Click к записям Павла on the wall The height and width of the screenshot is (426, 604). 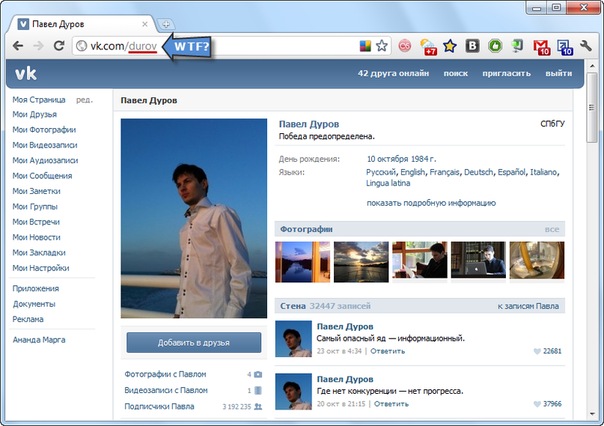tap(528, 306)
